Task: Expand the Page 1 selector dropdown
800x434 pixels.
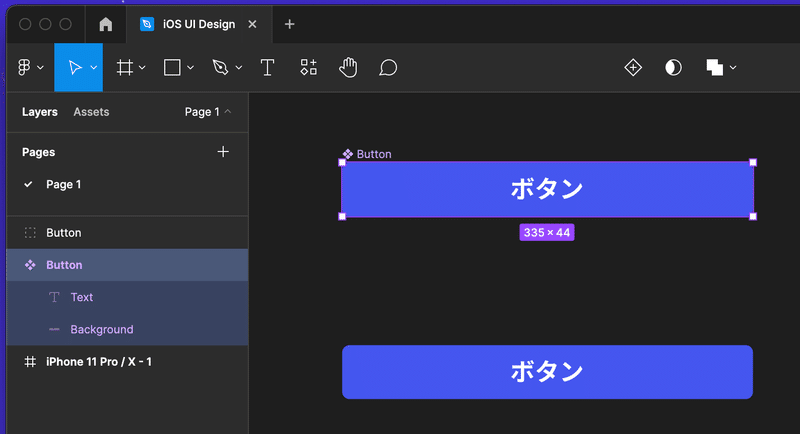Action: point(208,112)
